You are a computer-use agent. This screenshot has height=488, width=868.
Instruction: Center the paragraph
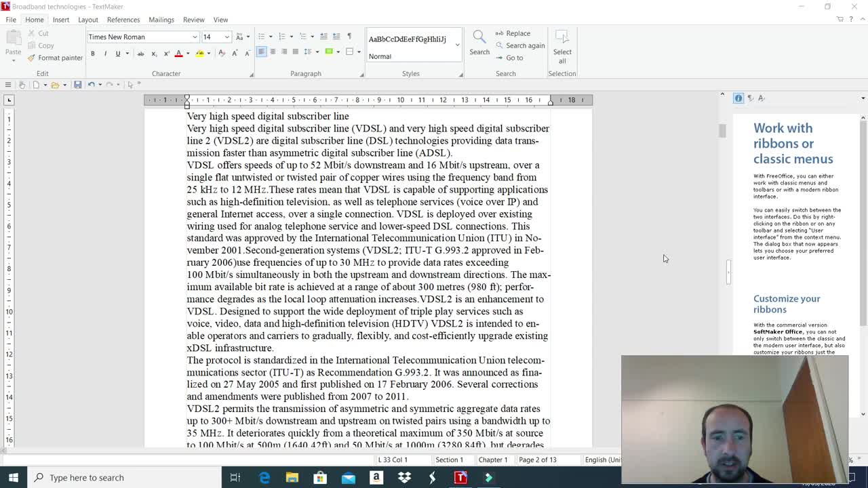tap(273, 52)
